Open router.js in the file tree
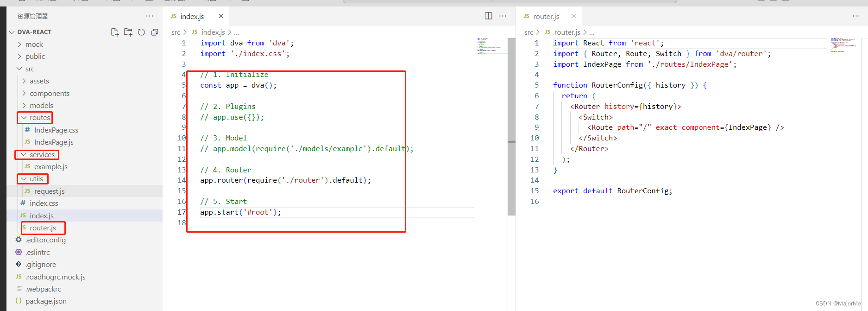This screenshot has height=311, width=868. [84, 228]
